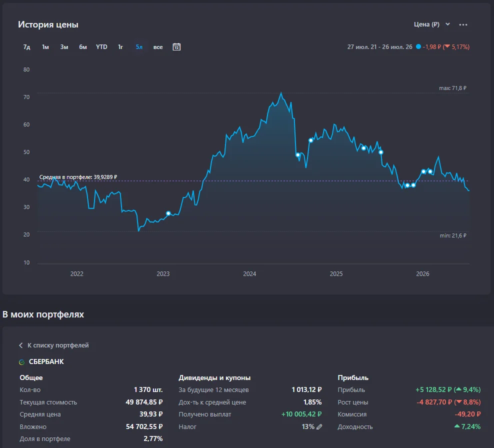This screenshot has height=448, width=494.
Task: Switch chart to 6м period
Action: [83, 47]
